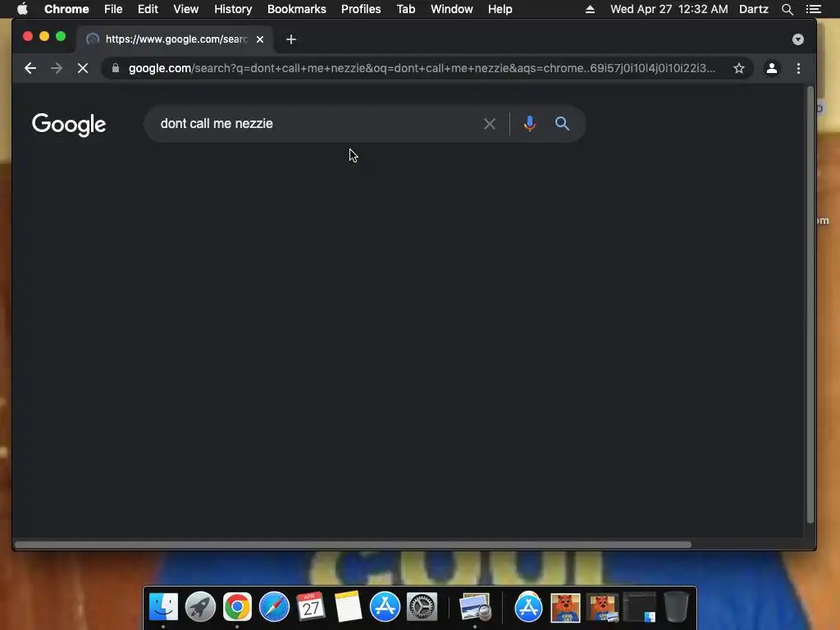Show the date and time panel
Image resolution: width=840 pixels, height=630 pixels.
(x=669, y=9)
